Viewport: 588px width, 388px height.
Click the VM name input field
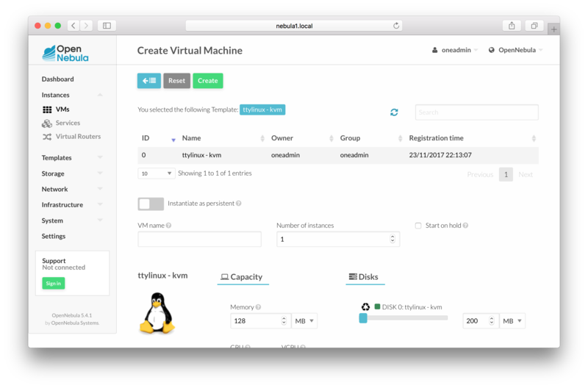(199, 240)
